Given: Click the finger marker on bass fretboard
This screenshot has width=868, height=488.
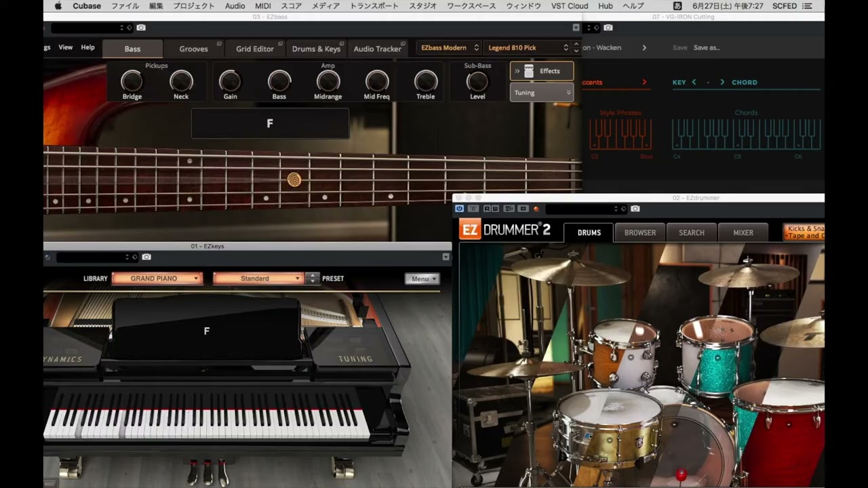Looking at the screenshot, I should 294,180.
